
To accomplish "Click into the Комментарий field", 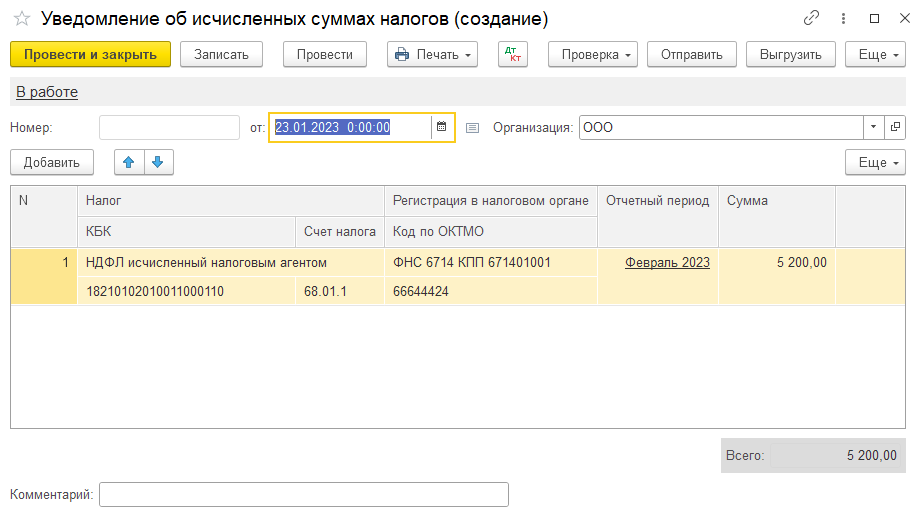I will [x=303, y=495].
